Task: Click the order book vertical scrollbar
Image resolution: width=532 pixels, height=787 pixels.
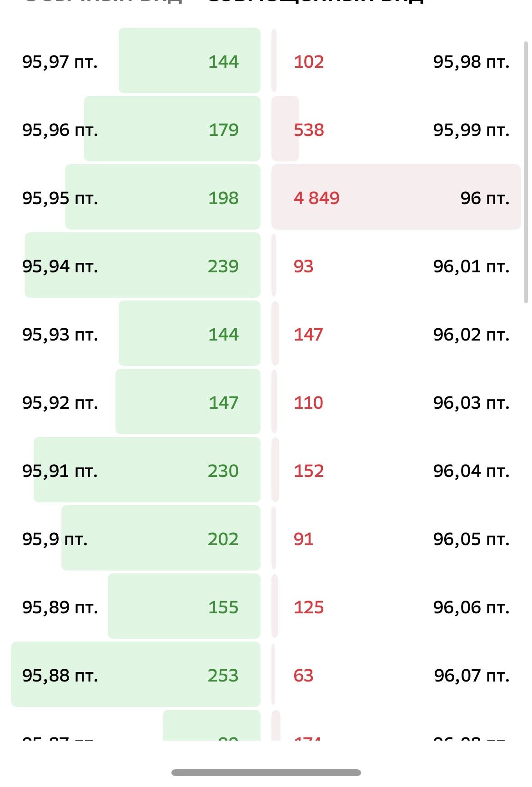Action: point(526,172)
